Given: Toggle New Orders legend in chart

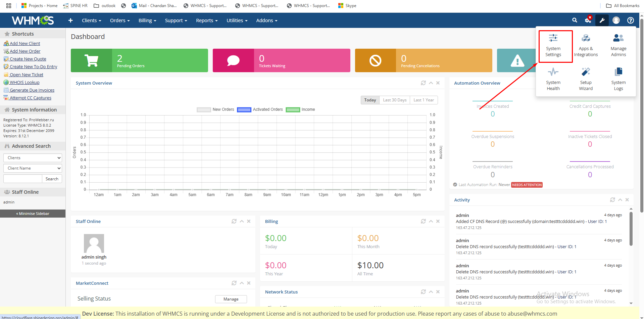Looking at the screenshot, I should pyautogui.click(x=215, y=109).
